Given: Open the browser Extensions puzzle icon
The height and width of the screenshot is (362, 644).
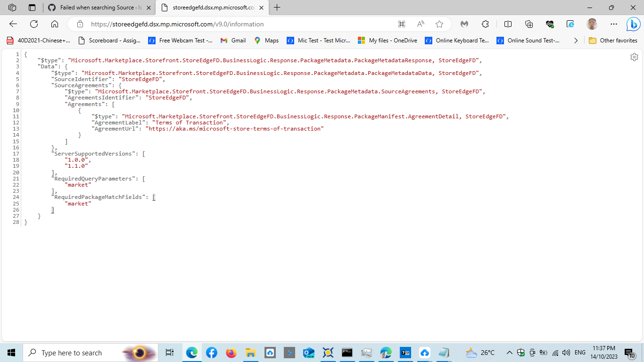Looking at the screenshot, I should [x=485, y=24].
